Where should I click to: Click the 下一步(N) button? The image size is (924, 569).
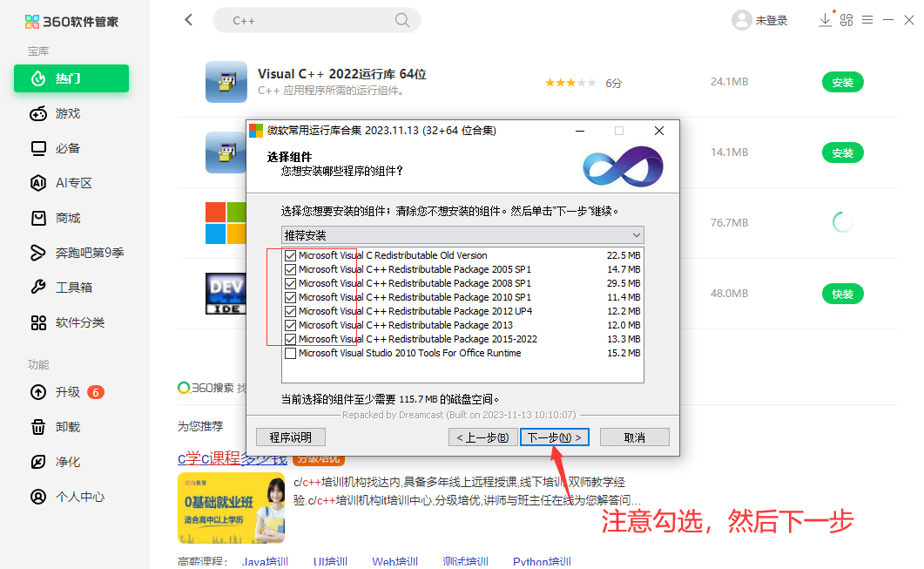(555, 437)
